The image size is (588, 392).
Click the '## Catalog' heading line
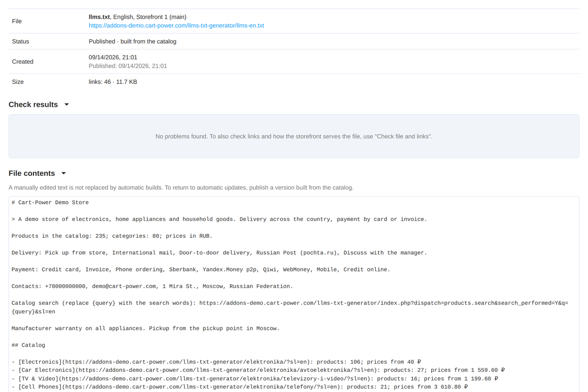(28, 345)
